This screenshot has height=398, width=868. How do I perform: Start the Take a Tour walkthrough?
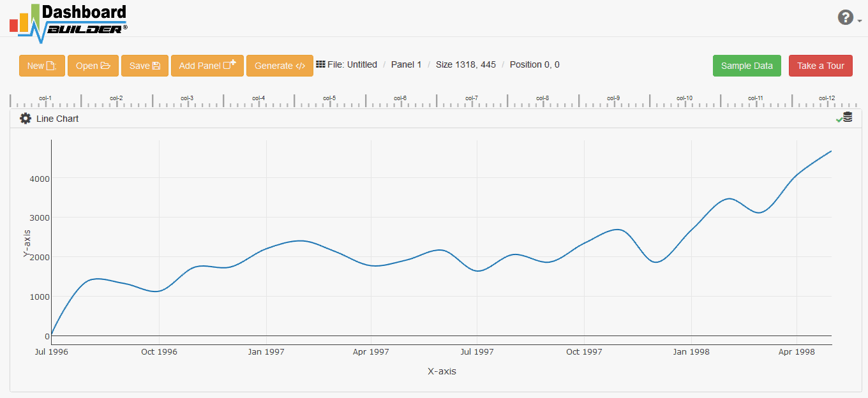click(821, 66)
